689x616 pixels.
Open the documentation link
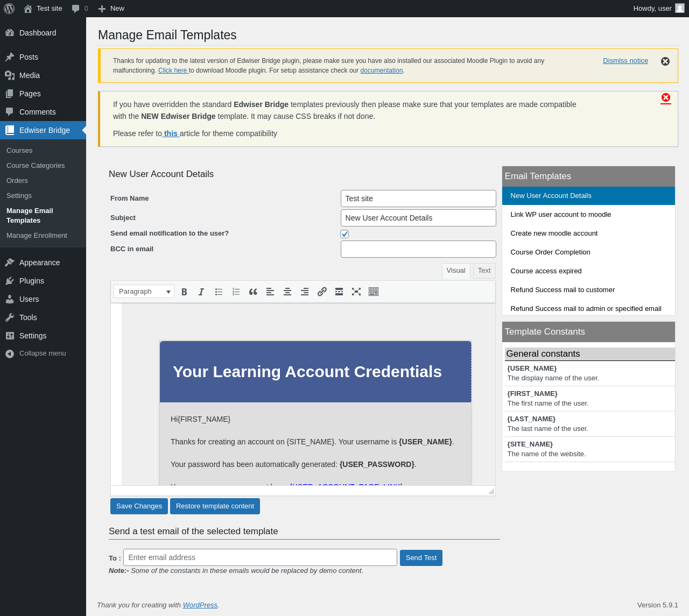(x=382, y=70)
